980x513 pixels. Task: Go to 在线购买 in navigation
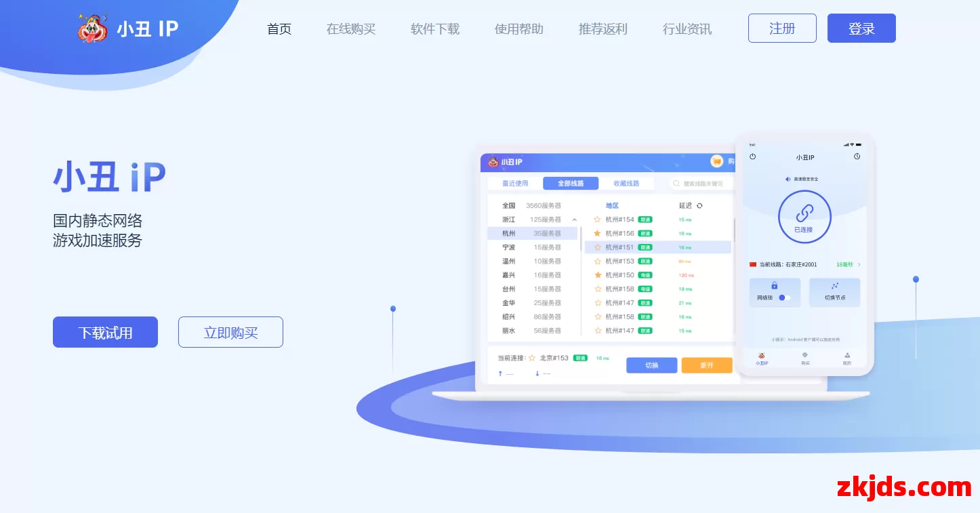tap(351, 29)
